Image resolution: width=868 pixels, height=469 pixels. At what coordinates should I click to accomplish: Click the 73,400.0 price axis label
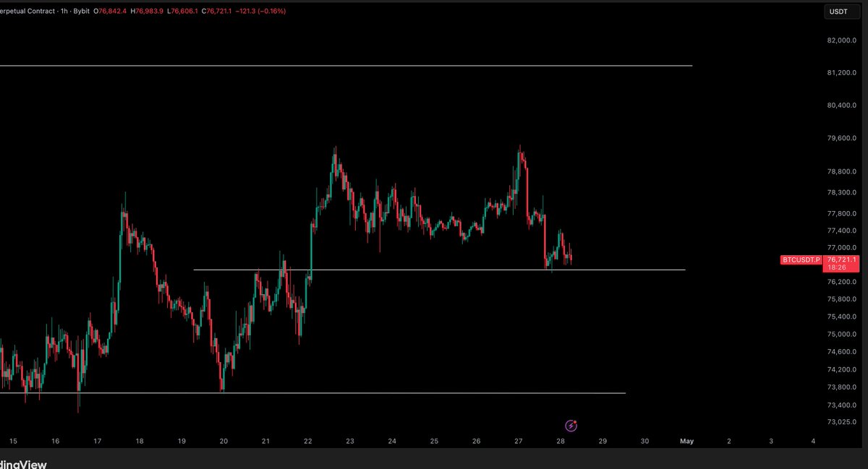point(841,405)
